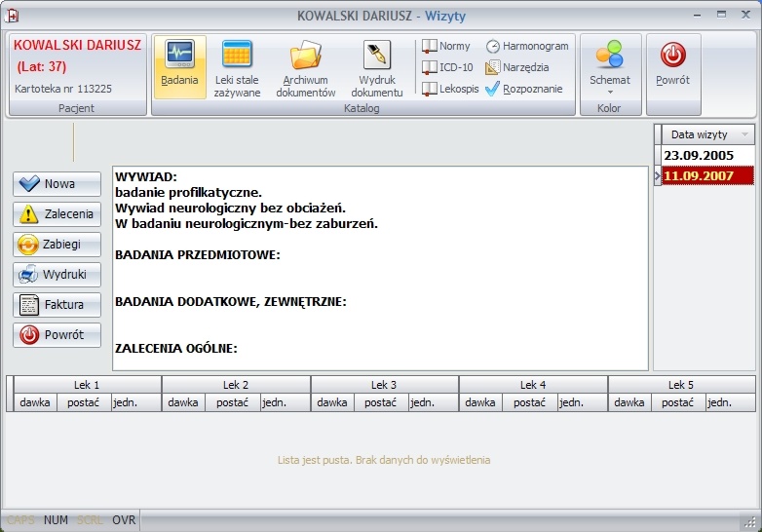Open Data wizyty column filter dropdown
This screenshot has height=532, width=762.
744,134
